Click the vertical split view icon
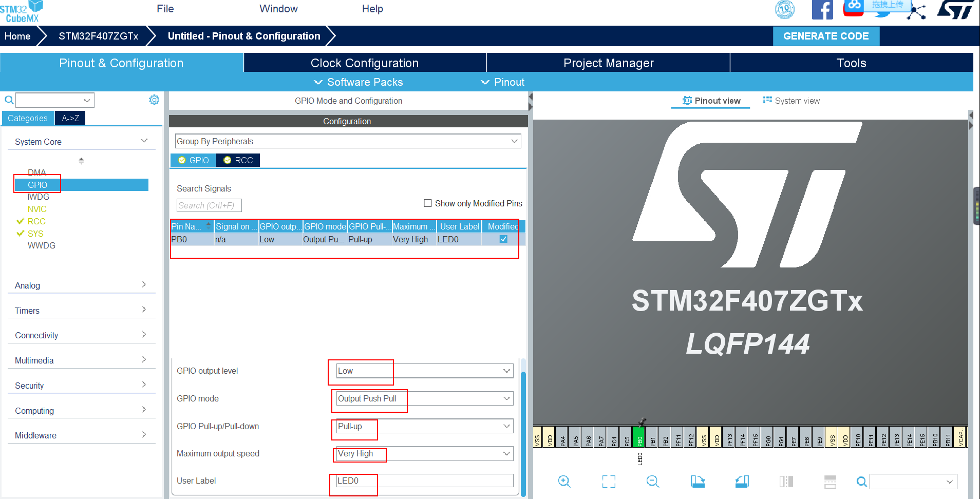Screen dimensions: 980x499 pos(786,482)
